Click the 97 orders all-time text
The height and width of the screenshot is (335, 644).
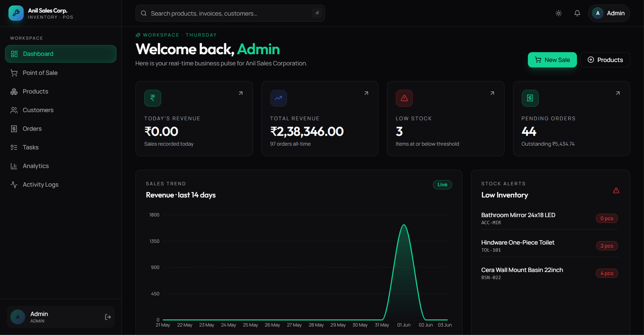(x=290, y=144)
